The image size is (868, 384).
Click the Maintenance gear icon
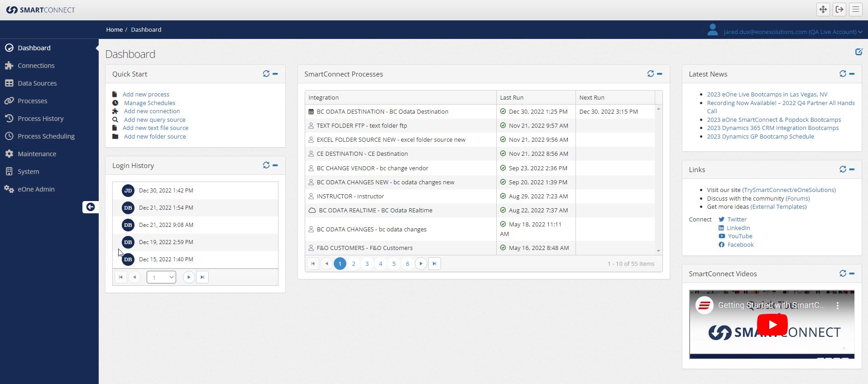tap(9, 154)
